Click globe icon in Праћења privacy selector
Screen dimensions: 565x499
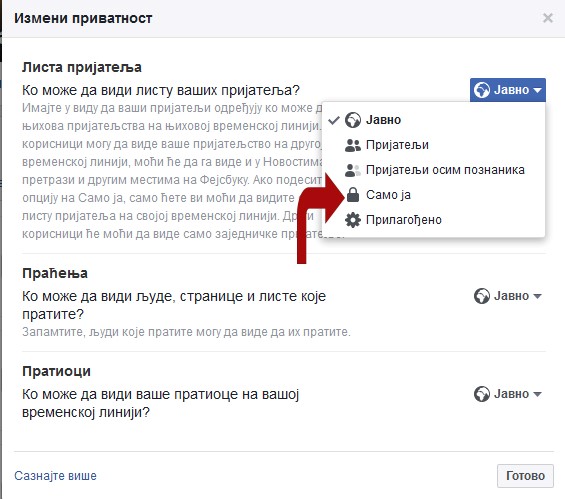pos(482,296)
